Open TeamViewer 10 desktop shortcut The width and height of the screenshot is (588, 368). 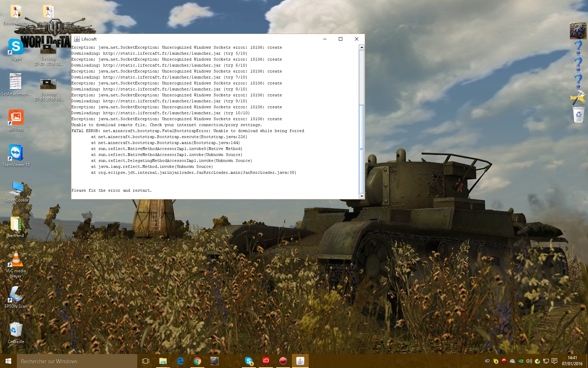coord(16,156)
